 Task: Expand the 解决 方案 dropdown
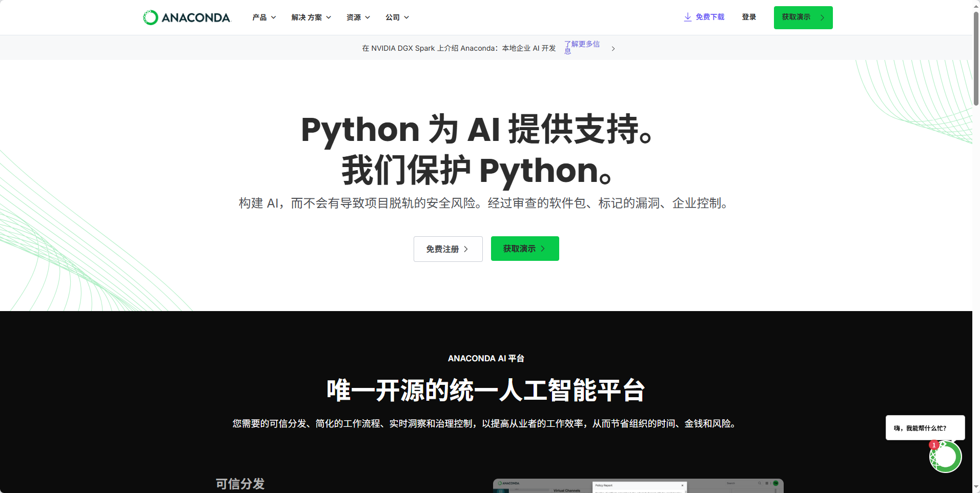click(x=311, y=17)
